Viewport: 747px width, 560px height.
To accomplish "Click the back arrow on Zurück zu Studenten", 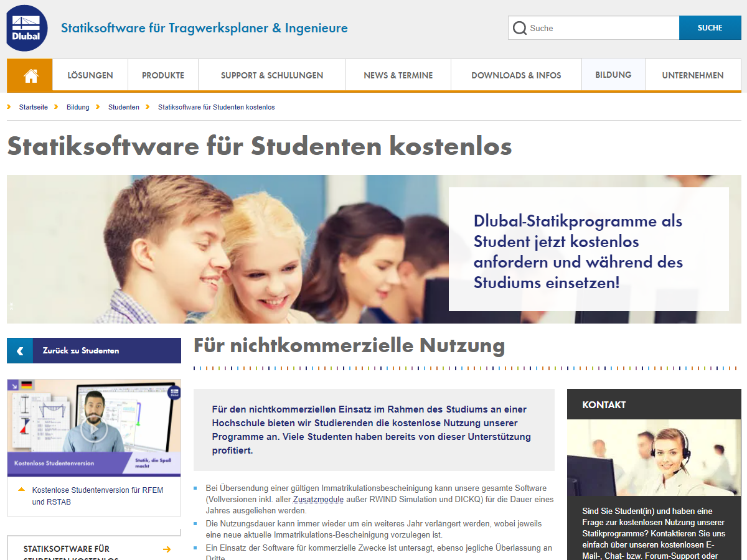I will (19, 350).
